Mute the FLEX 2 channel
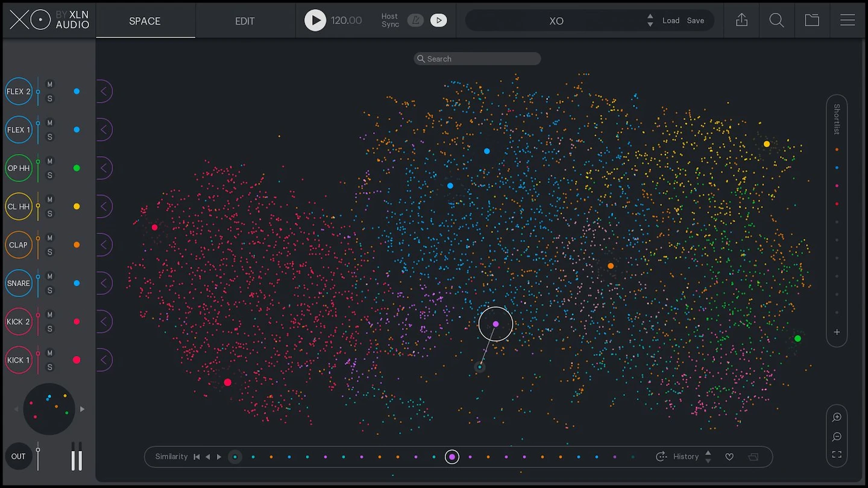Image resolution: width=868 pixels, height=488 pixels. point(50,84)
